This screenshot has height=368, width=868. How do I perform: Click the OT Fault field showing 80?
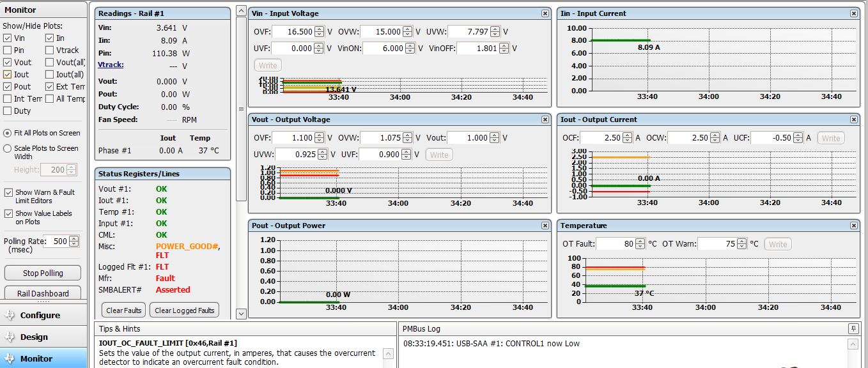[617, 243]
